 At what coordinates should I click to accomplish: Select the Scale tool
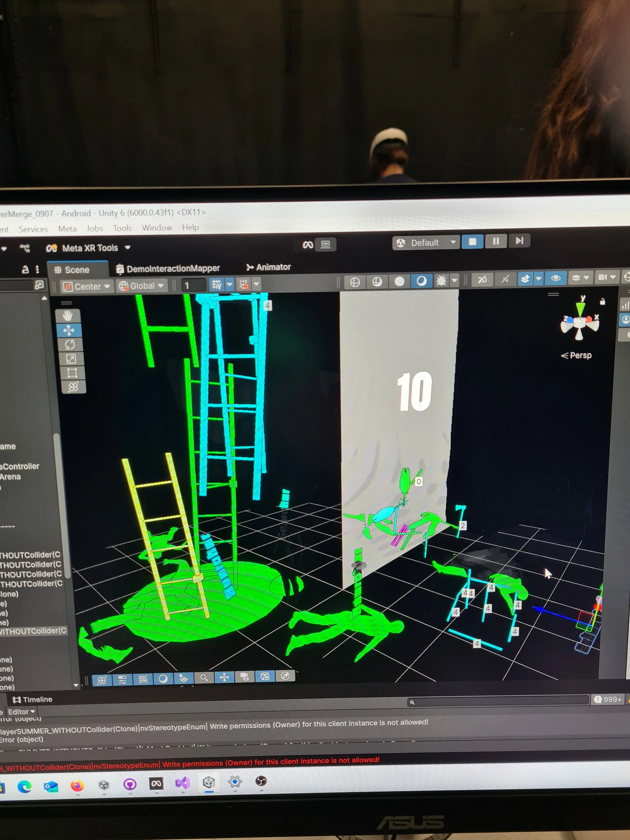click(x=71, y=358)
